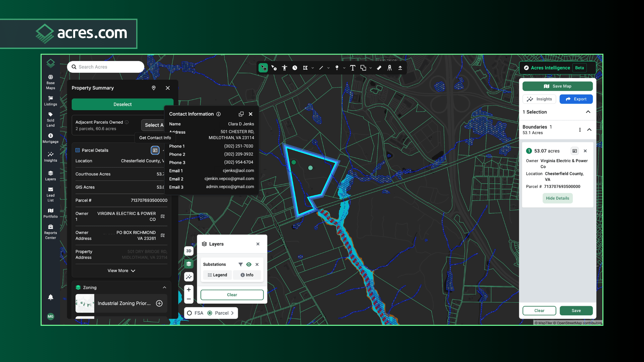Click the Deselect button
The width and height of the screenshot is (644, 362).
coord(122,104)
